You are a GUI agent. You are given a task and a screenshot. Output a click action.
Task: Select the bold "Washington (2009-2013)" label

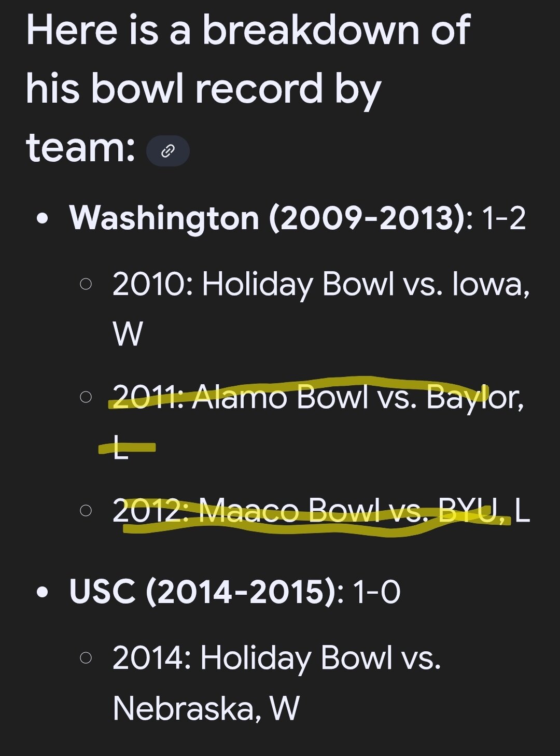point(268,217)
